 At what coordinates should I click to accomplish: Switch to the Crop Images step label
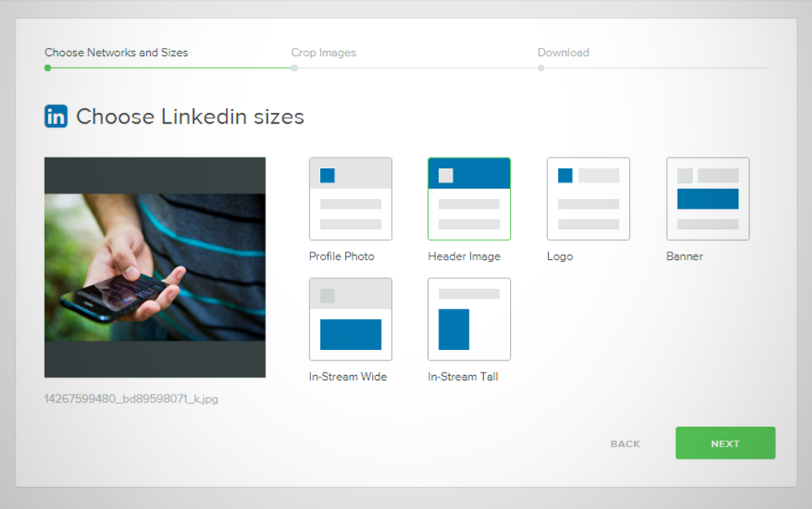(x=323, y=53)
